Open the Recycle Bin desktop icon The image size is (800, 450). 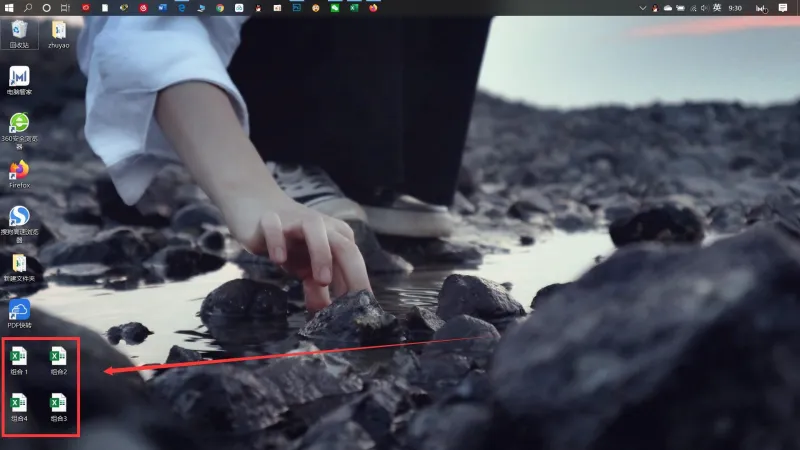pos(19,34)
